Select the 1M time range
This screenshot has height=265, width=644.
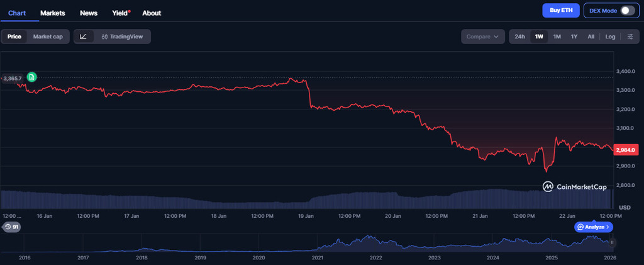click(x=557, y=37)
